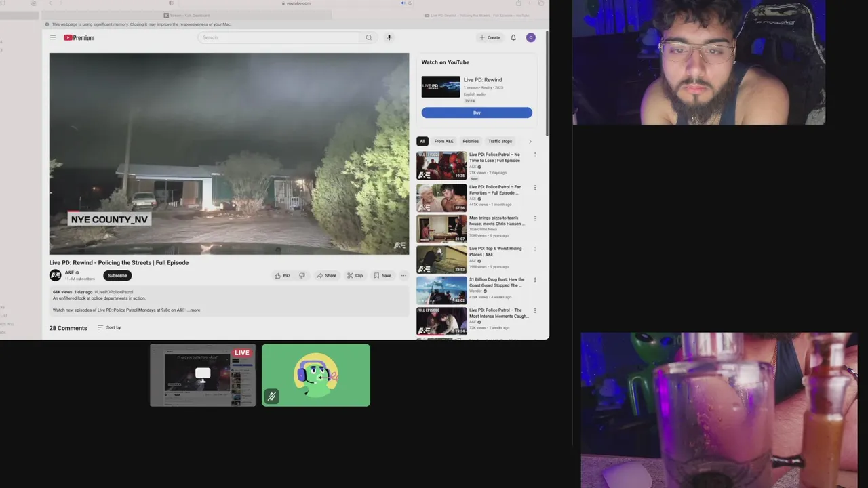Open No Time to Lose video thumbnail
Screen dimensions: 868x488
pyautogui.click(x=441, y=166)
